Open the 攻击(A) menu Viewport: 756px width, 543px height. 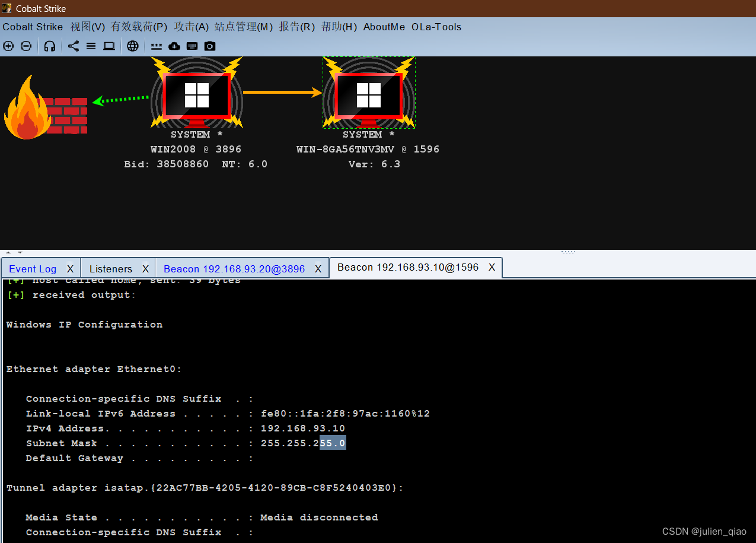tap(192, 27)
